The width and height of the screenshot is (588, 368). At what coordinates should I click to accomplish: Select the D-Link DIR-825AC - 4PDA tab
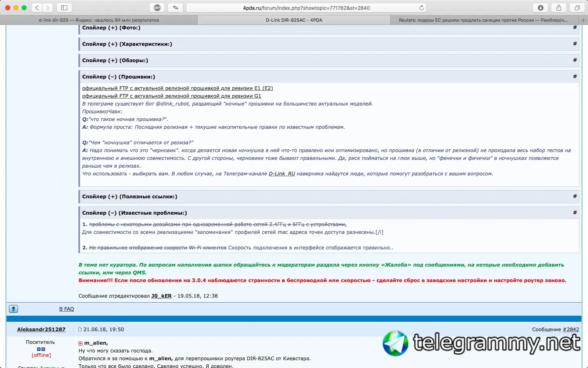[x=294, y=20]
